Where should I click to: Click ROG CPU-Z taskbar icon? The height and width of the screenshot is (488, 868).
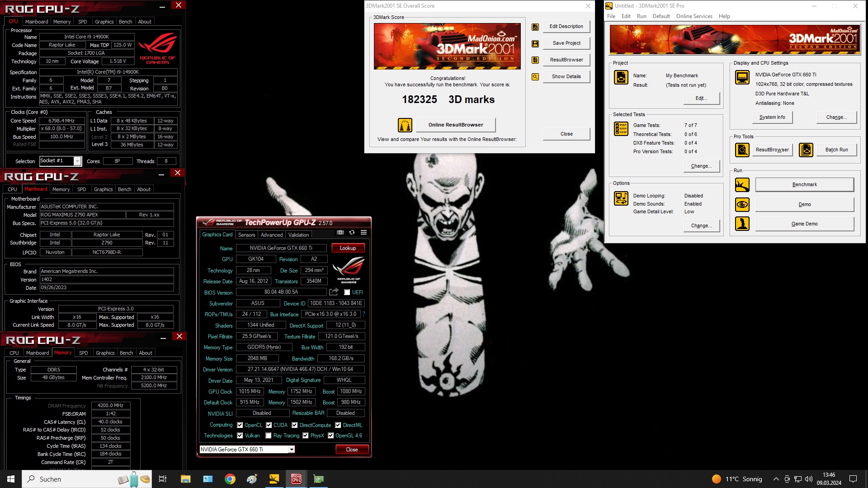point(297,479)
